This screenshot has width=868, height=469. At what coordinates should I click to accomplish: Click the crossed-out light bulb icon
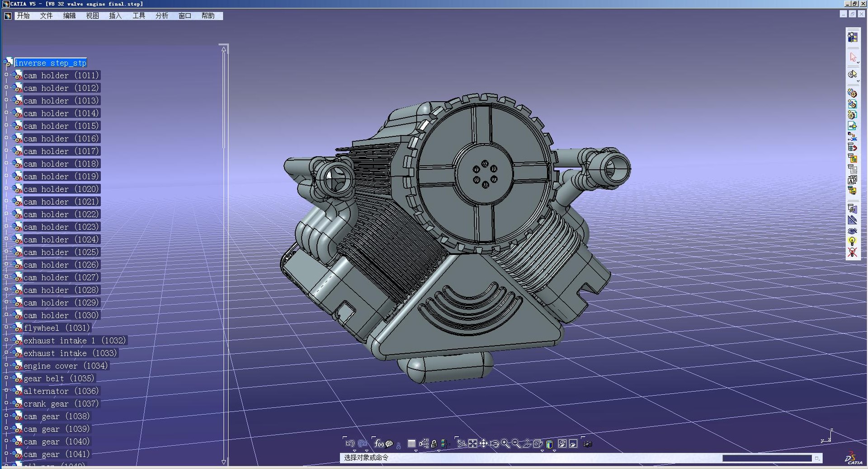(853, 252)
